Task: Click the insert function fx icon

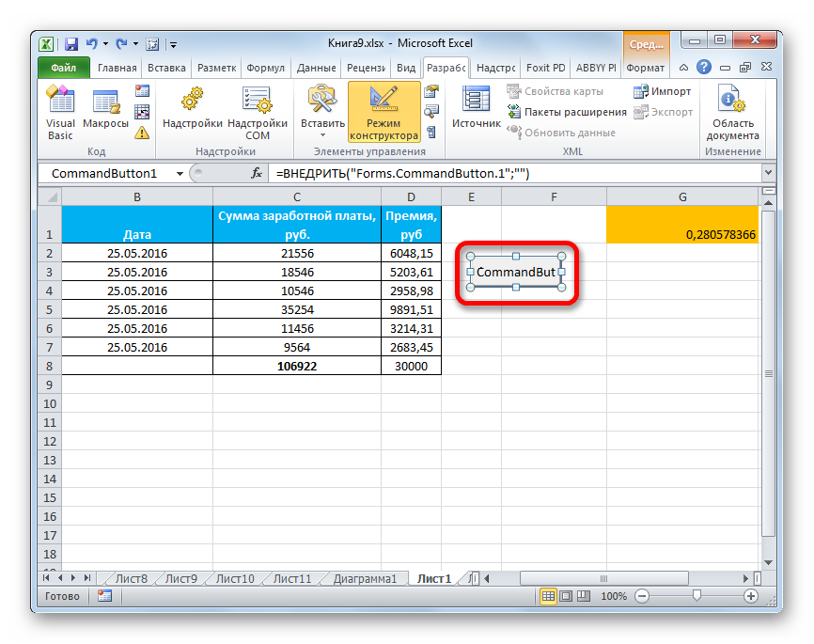Action: point(256,174)
